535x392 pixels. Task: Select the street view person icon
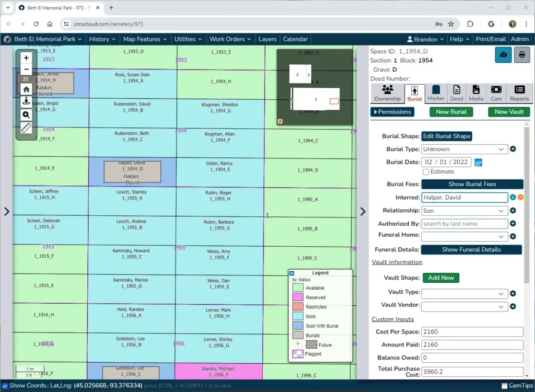pos(26,102)
